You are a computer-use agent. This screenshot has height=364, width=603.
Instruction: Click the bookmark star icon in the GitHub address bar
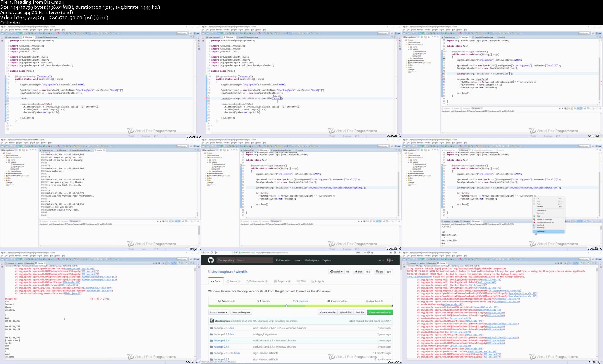point(372,252)
